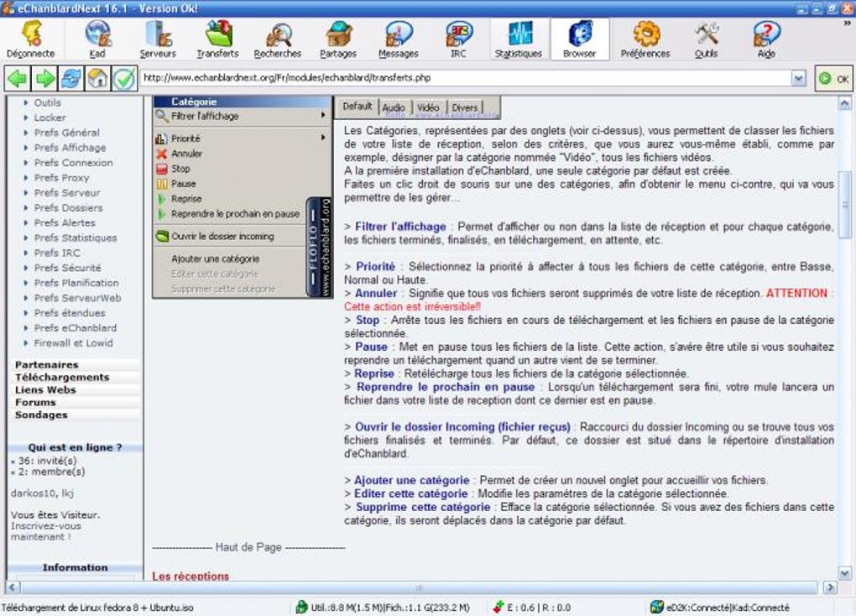Select the Browser toolbar icon

point(580,39)
